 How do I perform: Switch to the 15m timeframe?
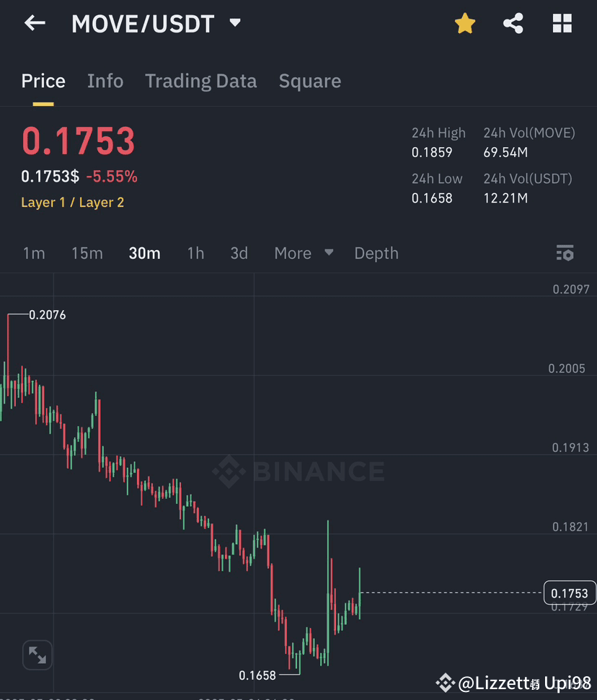tap(87, 253)
